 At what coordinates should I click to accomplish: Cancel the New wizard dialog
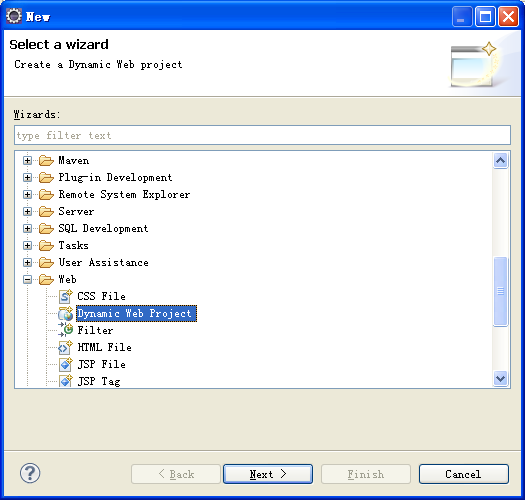[x=464, y=474]
